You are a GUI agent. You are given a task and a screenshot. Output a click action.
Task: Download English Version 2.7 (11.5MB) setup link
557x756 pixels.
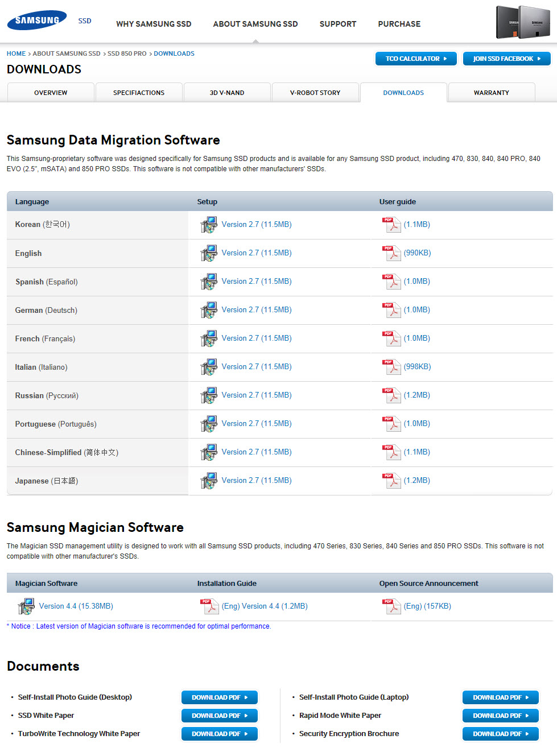(257, 253)
